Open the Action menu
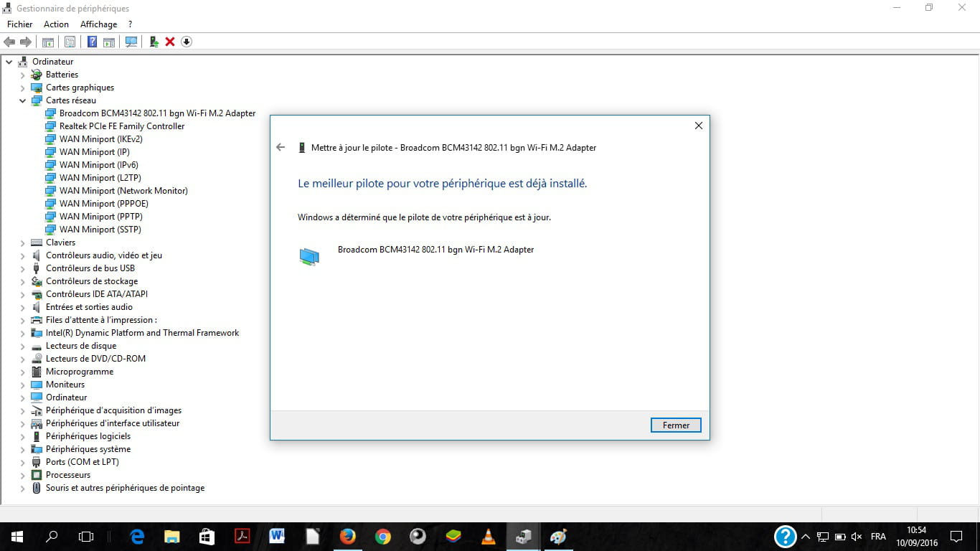980x551 pixels. 56,24
